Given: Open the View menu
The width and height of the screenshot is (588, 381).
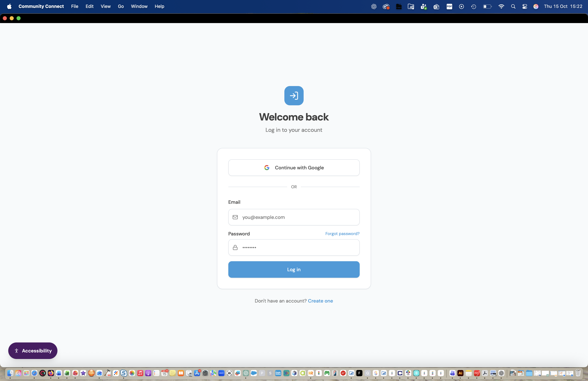Looking at the screenshot, I should [x=106, y=6].
